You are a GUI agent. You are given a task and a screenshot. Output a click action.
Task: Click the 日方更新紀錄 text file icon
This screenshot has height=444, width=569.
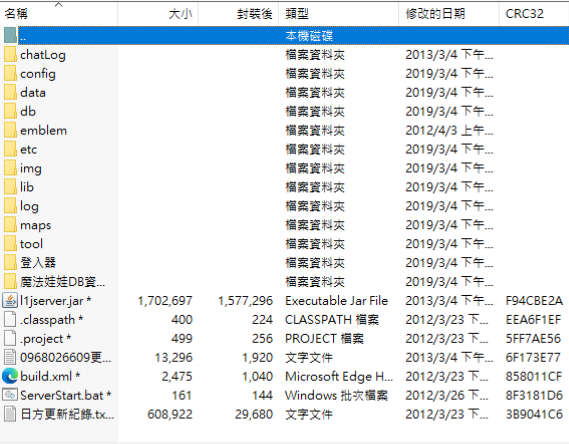[10, 414]
